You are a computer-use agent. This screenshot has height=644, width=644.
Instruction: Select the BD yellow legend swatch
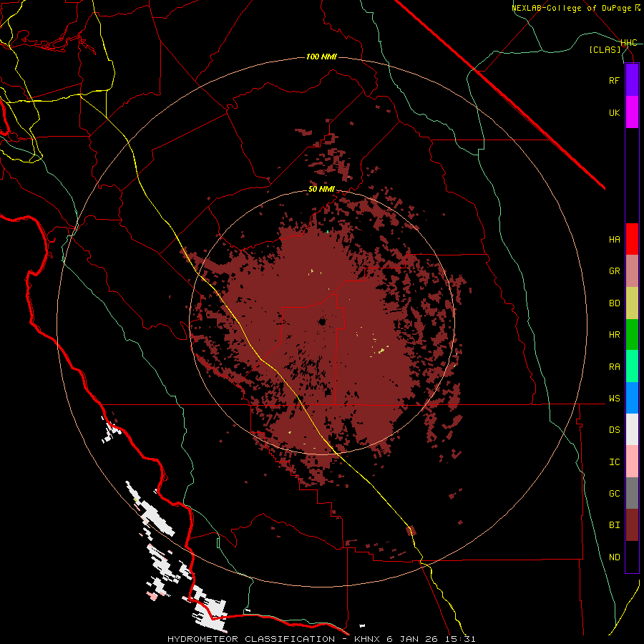click(632, 303)
